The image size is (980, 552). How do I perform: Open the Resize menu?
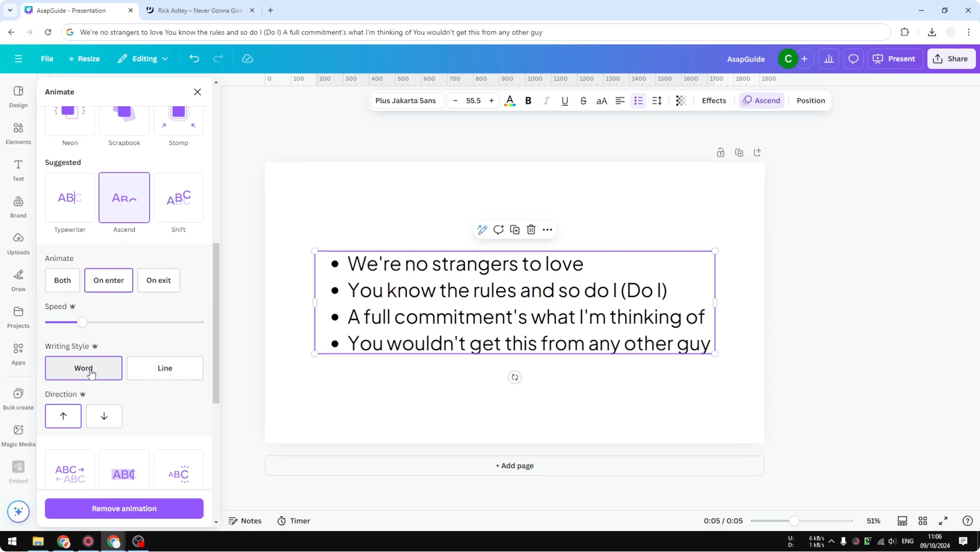click(84, 59)
